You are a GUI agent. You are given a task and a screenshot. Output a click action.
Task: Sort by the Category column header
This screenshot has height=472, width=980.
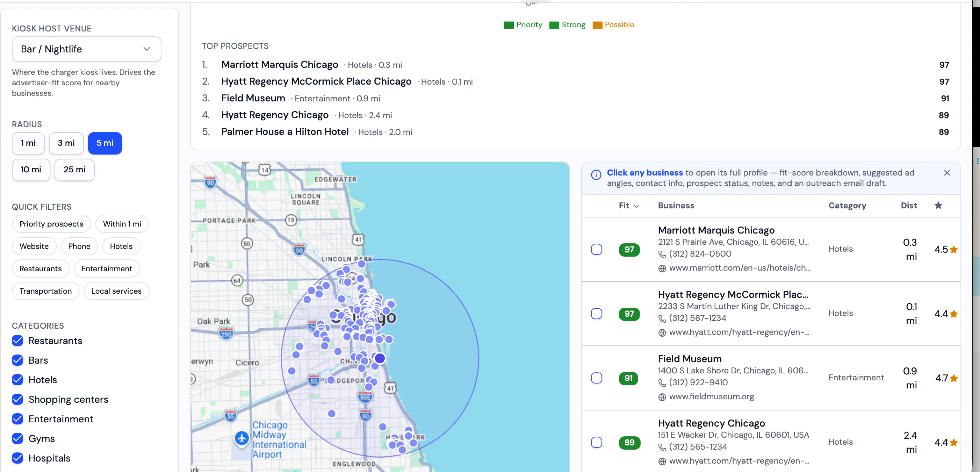click(847, 206)
